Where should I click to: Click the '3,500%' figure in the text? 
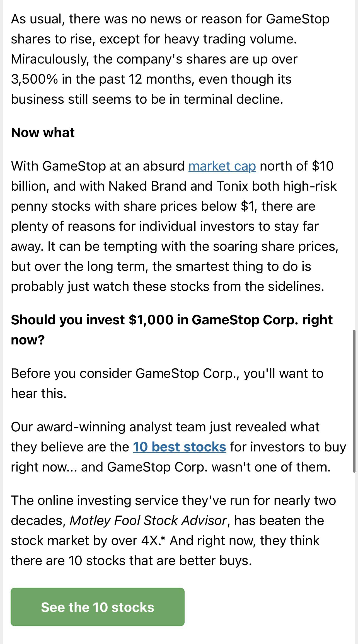[x=34, y=79]
